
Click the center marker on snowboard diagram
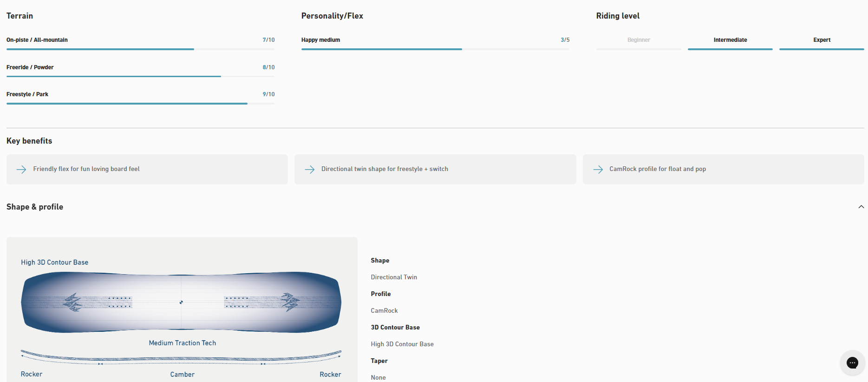click(181, 302)
